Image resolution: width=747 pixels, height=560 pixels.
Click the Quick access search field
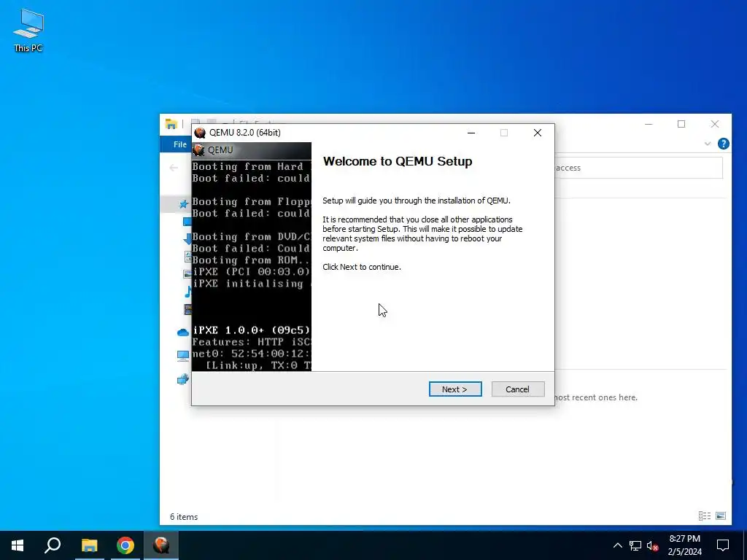(638, 168)
